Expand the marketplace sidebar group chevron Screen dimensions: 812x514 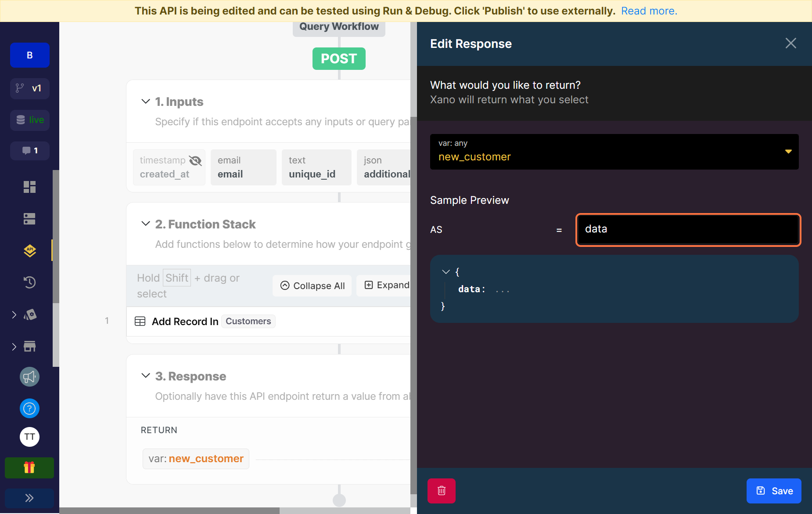pos(14,347)
